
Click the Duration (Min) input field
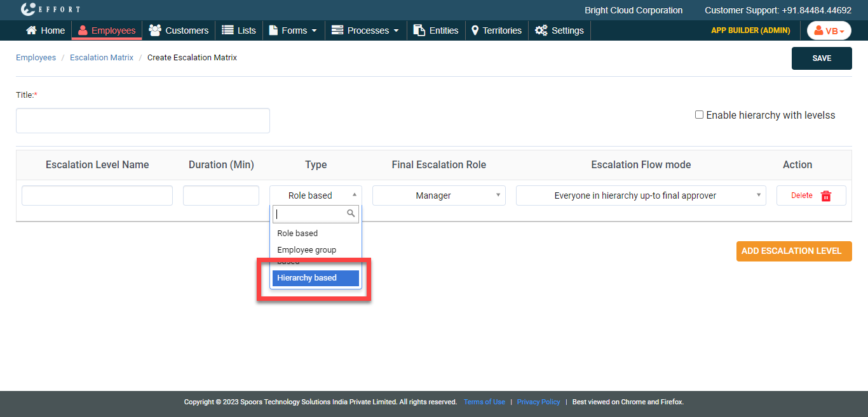(x=221, y=195)
